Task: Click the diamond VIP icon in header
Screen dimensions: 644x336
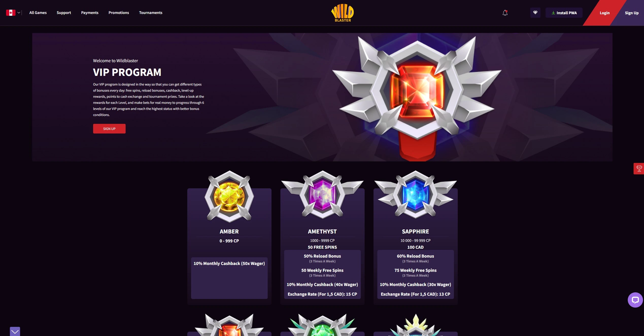Action: pyautogui.click(x=535, y=13)
